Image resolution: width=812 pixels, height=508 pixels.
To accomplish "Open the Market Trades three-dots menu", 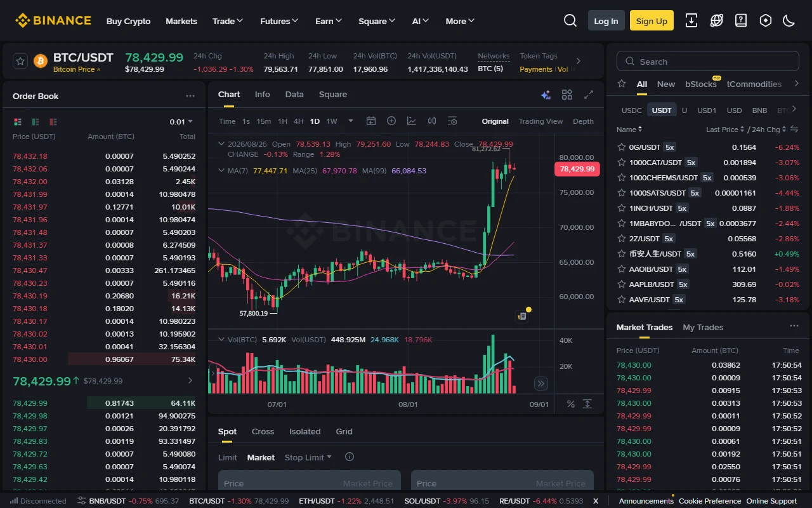I will pos(794,326).
